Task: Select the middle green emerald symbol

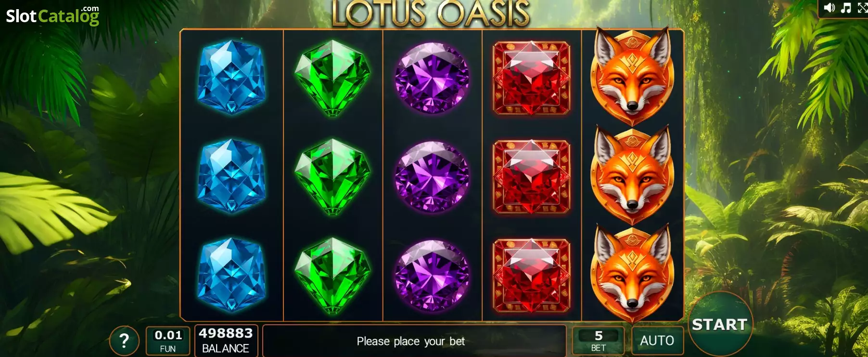Action: coord(332,176)
